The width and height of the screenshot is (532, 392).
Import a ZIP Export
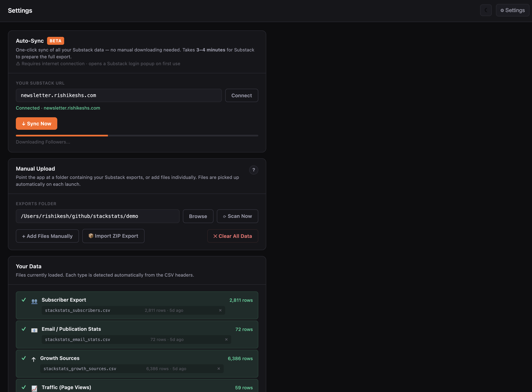tap(113, 236)
